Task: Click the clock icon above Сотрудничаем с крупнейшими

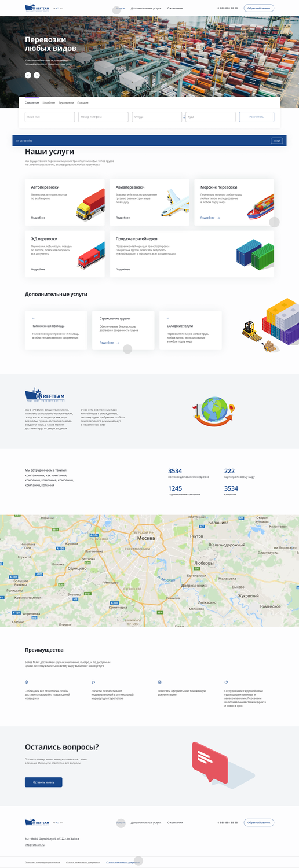Action: click(227, 682)
